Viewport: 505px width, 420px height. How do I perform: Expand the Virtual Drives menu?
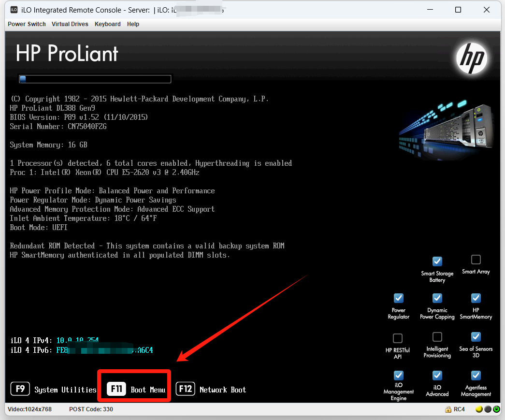[70, 24]
